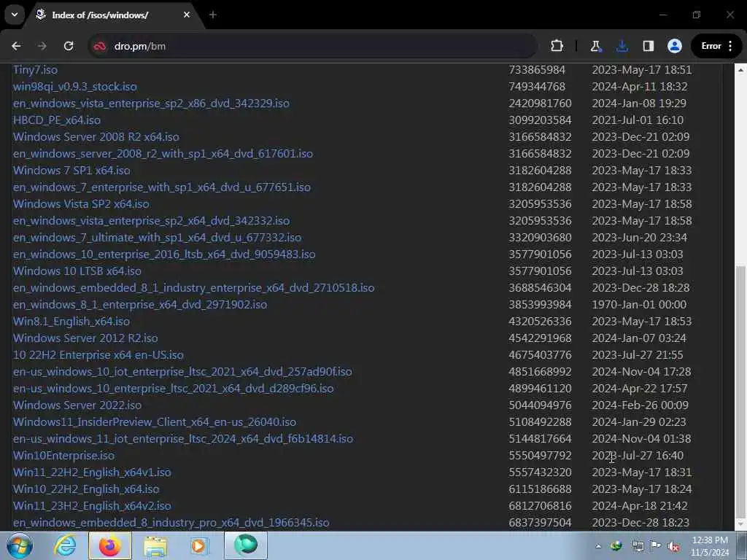Open the taskbar clock and date

(710, 546)
